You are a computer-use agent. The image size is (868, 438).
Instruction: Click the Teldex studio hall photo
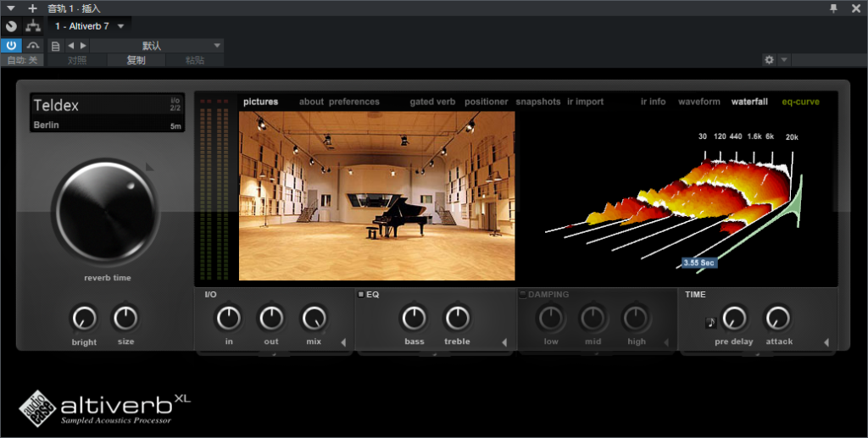377,196
